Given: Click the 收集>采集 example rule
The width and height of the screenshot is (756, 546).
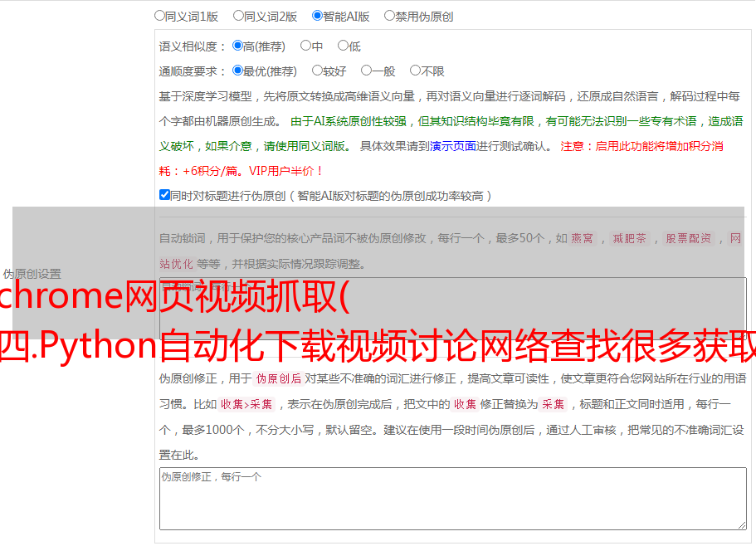Looking at the screenshot, I should click(246, 404).
